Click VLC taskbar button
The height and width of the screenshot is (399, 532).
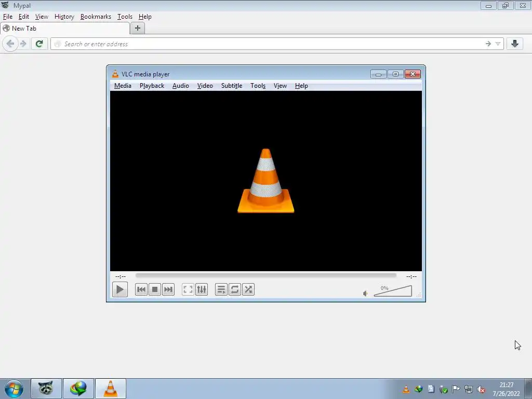[x=111, y=389]
